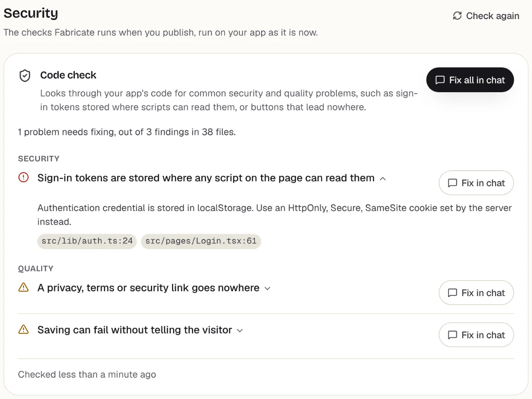Click chat icon in sign-in tokens Fix in chat

click(x=453, y=183)
